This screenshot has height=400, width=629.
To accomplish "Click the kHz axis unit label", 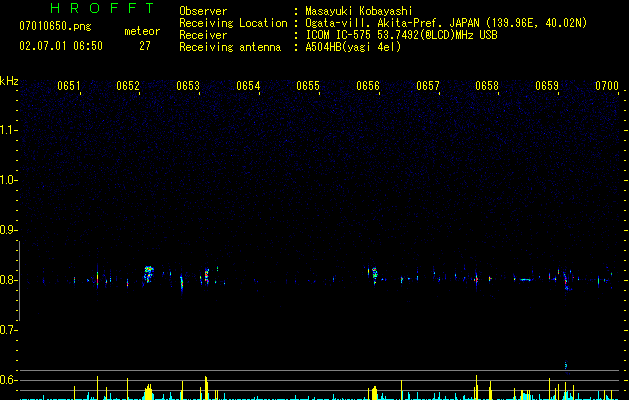I will (x=9, y=81).
